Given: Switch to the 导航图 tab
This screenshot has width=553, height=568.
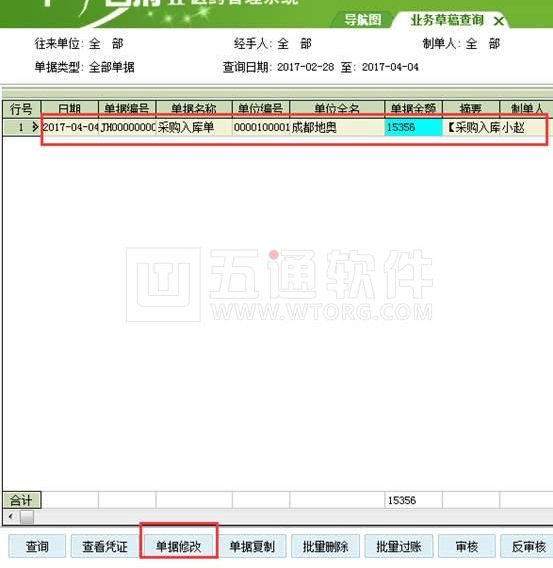Looking at the screenshot, I should (x=363, y=20).
